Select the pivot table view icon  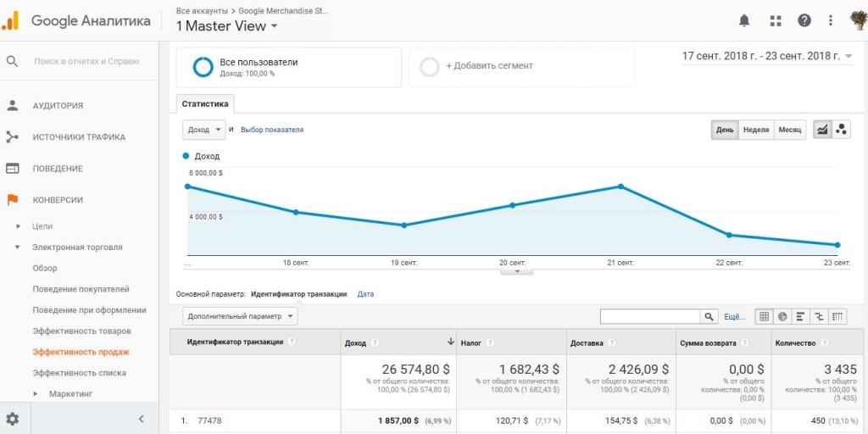click(838, 317)
